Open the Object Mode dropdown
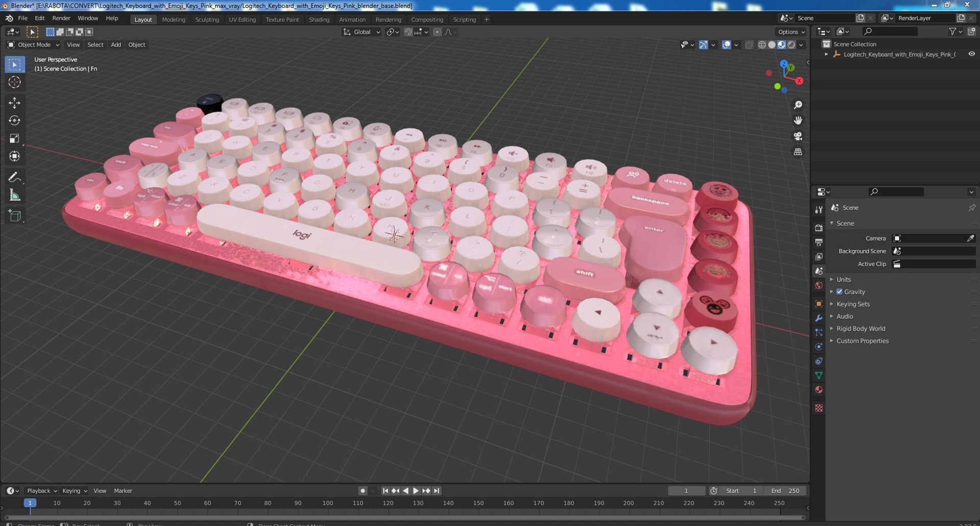The image size is (980, 526). coord(34,45)
